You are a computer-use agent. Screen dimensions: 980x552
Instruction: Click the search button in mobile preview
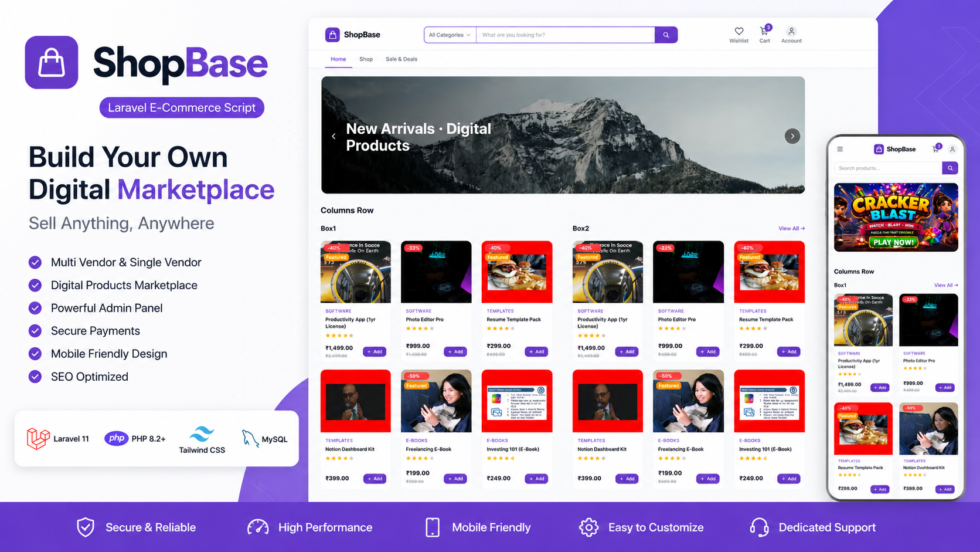pyautogui.click(x=950, y=168)
